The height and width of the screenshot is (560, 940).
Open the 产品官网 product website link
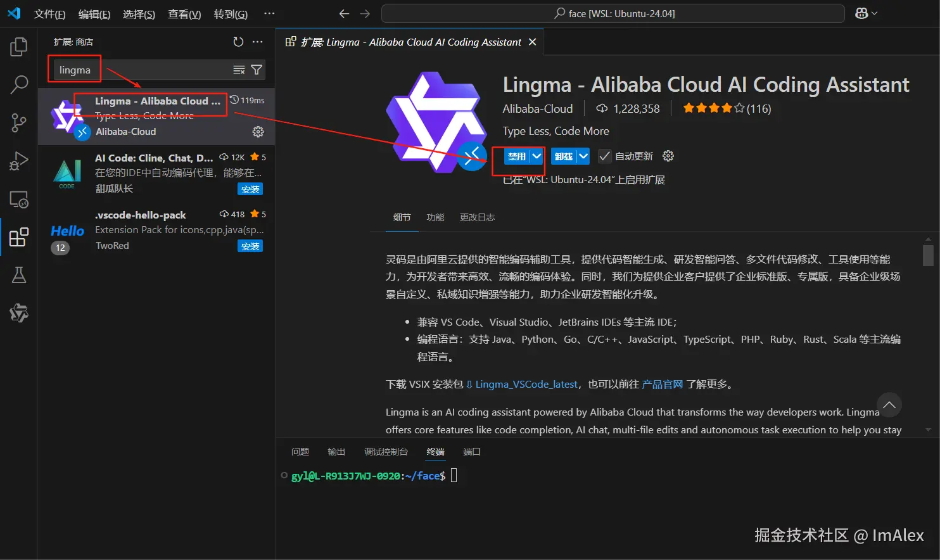(663, 384)
